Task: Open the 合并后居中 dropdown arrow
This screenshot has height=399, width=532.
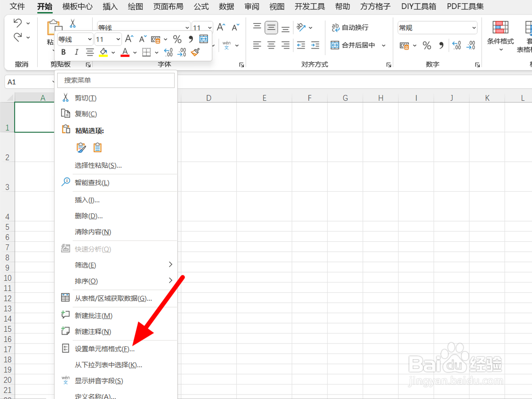Action: tap(383, 45)
